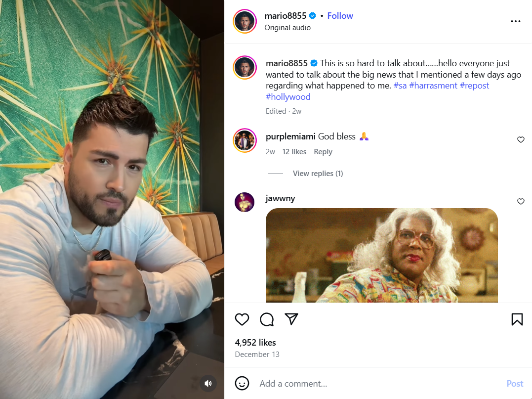This screenshot has height=399, width=532.
Task: Like the post with heart icon
Action: pos(242,319)
